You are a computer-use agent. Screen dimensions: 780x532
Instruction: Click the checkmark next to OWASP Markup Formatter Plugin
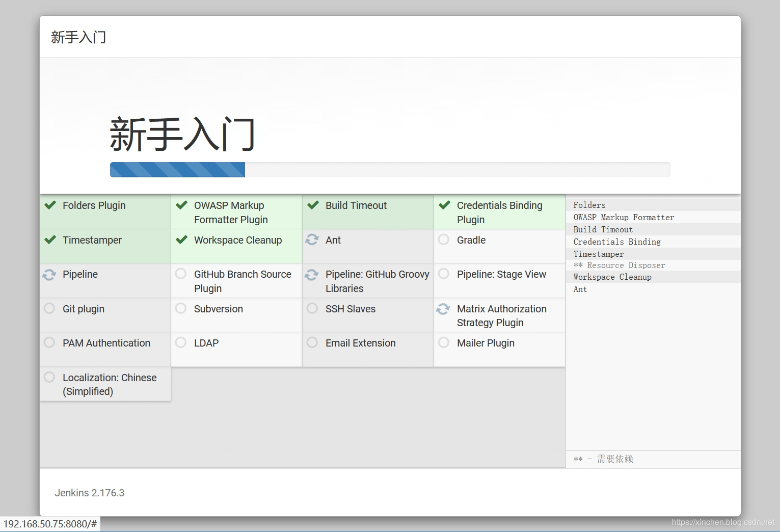tap(181, 205)
